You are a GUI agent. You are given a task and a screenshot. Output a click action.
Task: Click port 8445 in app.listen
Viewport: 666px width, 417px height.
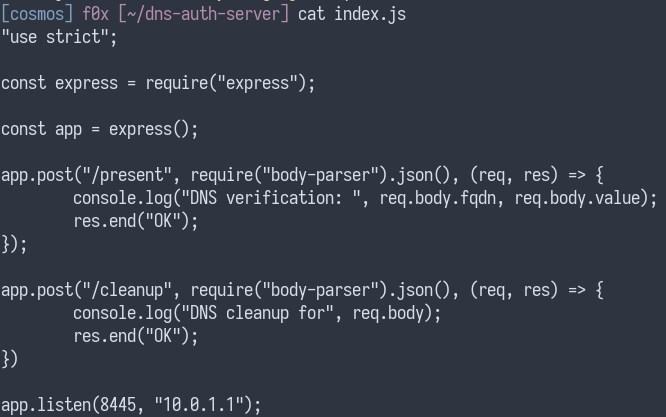(117, 405)
